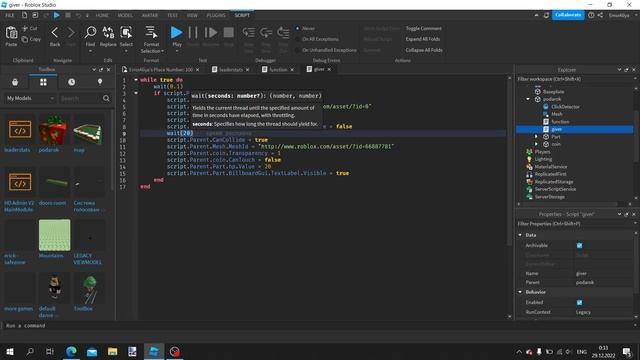Open the Toolbox Creations lightbulb tab
The height and width of the screenshot is (360, 640).
(x=100, y=82)
